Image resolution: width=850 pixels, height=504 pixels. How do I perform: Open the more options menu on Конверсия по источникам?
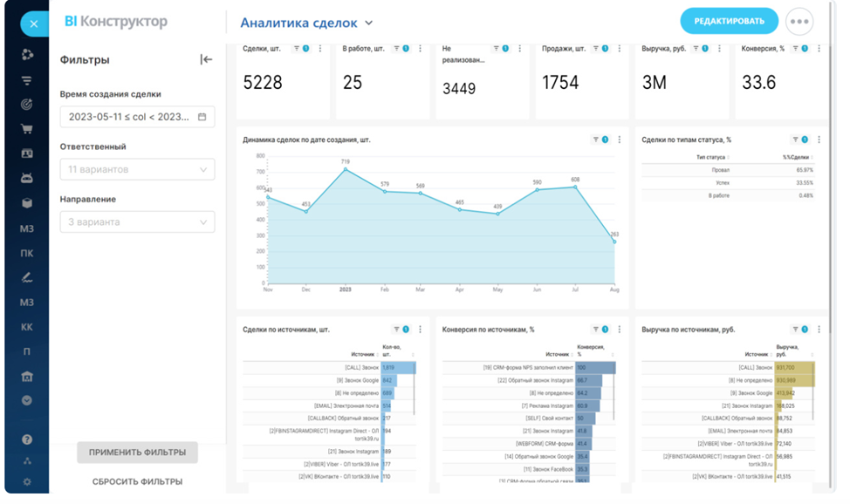[x=620, y=329]
